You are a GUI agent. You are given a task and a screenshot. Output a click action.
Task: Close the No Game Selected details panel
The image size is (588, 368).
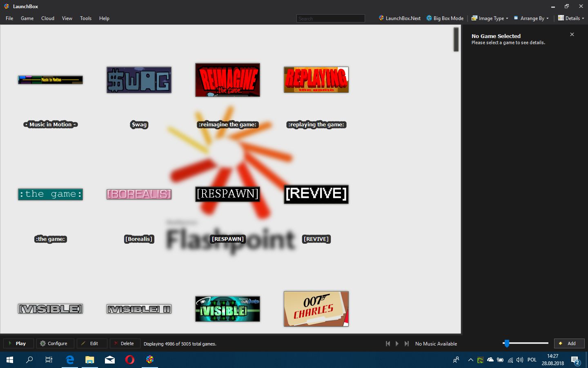572,35
